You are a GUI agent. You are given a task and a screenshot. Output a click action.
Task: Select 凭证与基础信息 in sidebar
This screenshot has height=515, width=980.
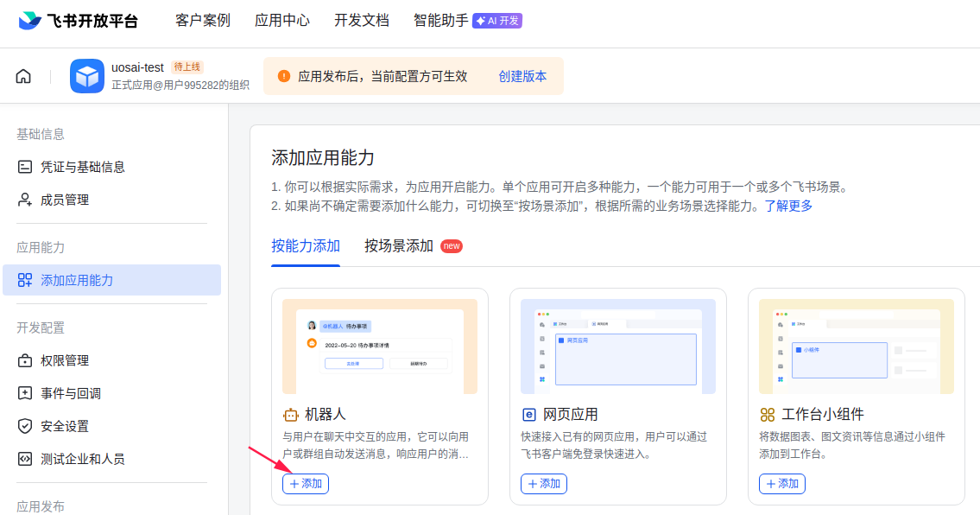(112, 167)
